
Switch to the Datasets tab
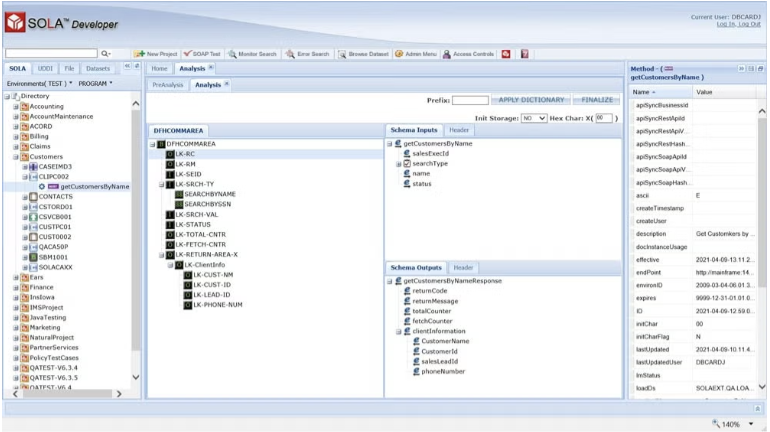coord(98,69)
